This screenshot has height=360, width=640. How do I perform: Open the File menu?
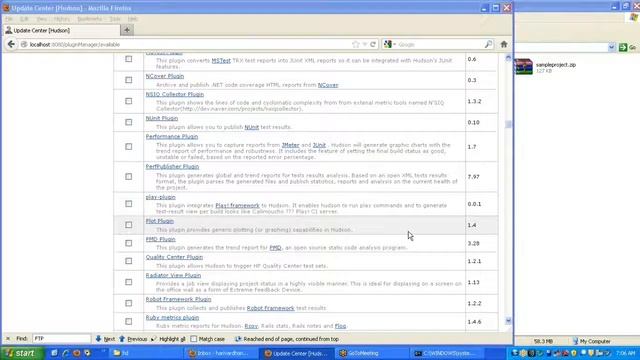pos(9,19)
